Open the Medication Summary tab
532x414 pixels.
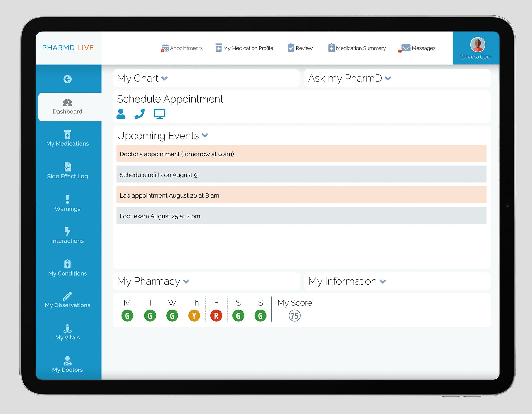point(357,48)
